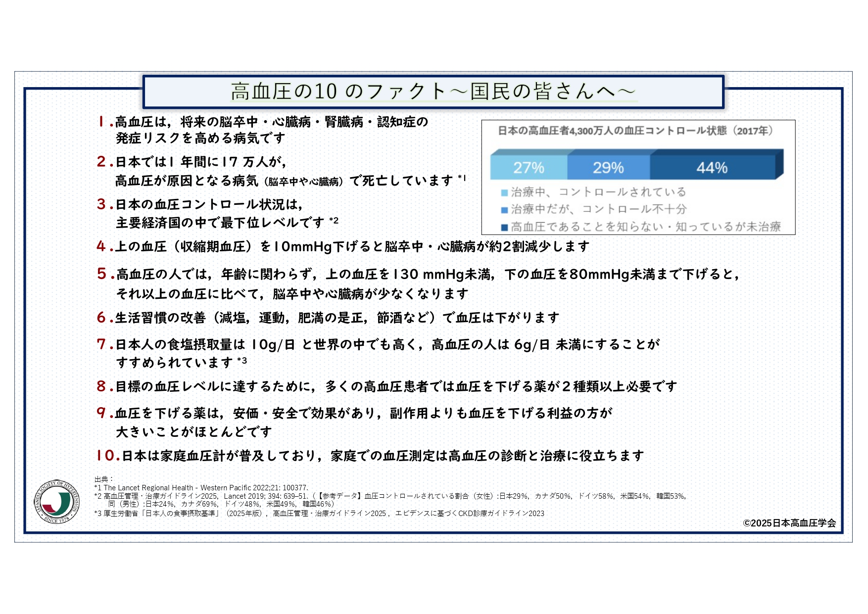
Task: Click the red number 10 of the last fact
Action: click(107, 455)
